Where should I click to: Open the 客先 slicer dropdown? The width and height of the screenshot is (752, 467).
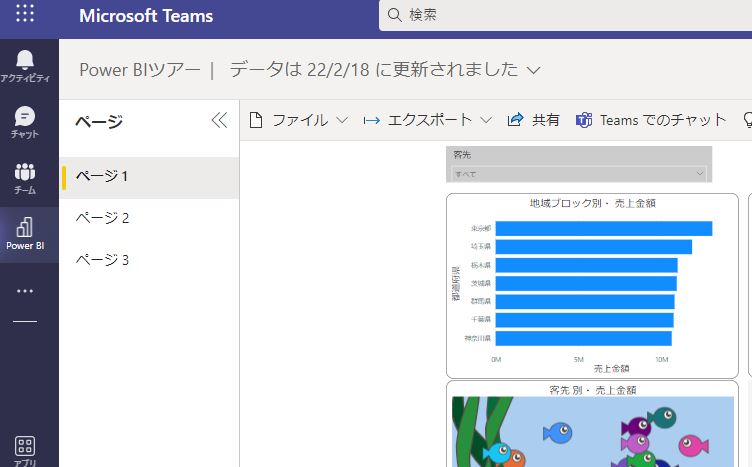579,173
